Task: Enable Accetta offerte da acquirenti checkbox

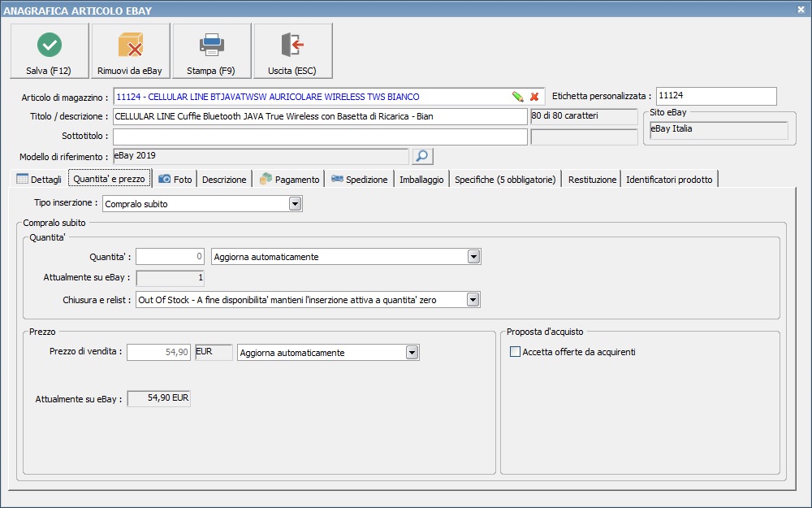Action: [516, 352]
